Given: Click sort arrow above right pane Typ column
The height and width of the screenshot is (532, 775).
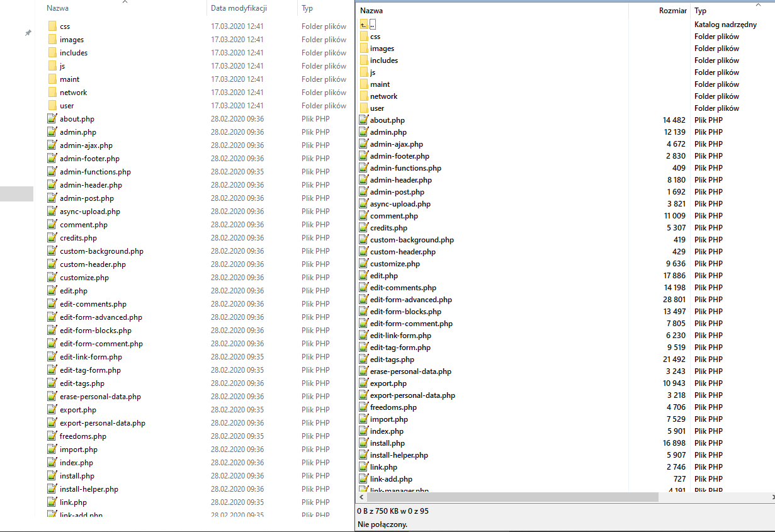Looking at the screenshot, I should (757, 4).
